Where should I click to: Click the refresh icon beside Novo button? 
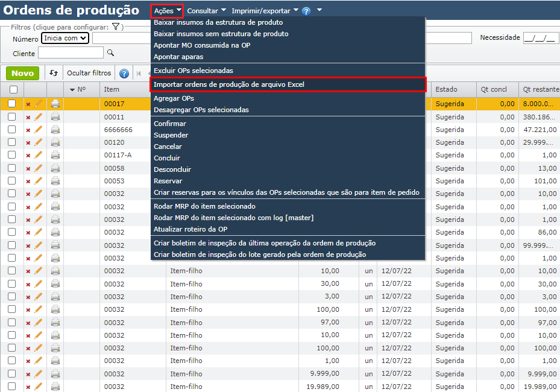[x=54, y=73]
